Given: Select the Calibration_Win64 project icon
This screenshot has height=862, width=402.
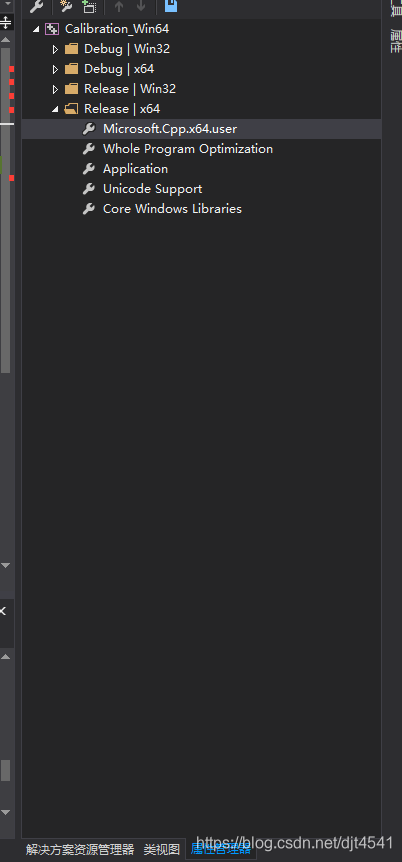Looking at the screenshot, I should [52, 29].
